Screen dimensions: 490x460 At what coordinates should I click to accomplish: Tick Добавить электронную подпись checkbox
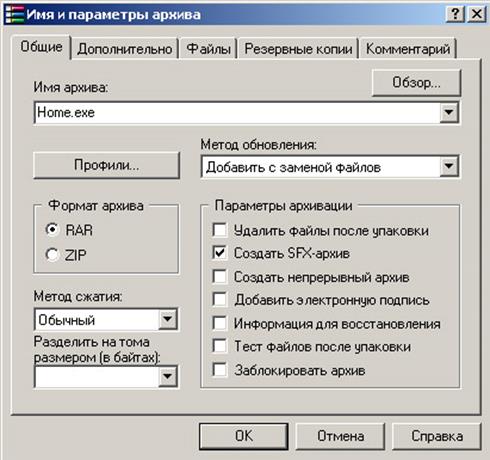coord(220,299)
